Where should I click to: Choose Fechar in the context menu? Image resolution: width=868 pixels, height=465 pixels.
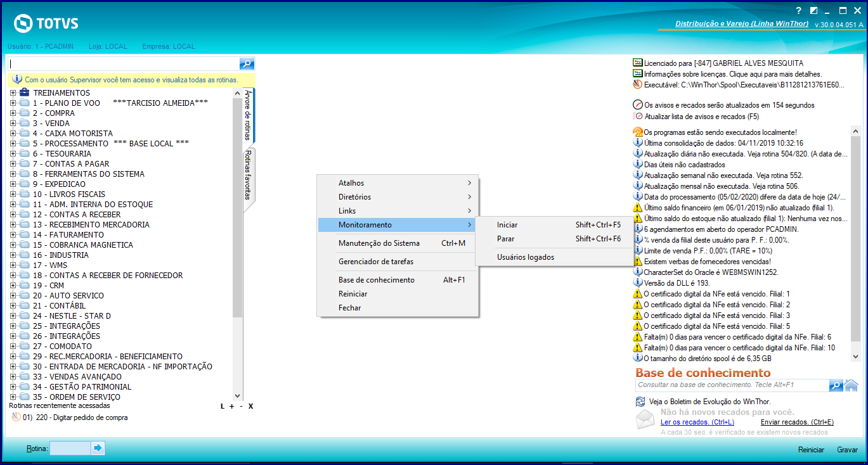point(398,308)
